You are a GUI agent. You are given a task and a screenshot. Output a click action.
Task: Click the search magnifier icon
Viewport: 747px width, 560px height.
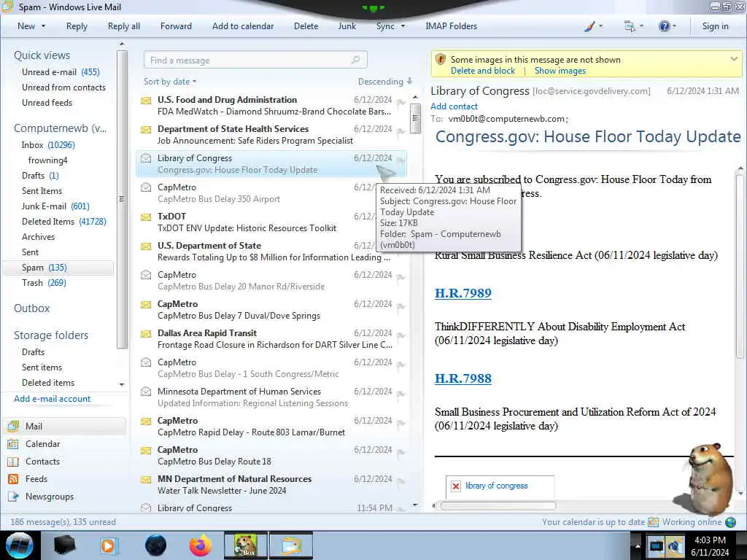pyautogui.click(x=355, y=60)
